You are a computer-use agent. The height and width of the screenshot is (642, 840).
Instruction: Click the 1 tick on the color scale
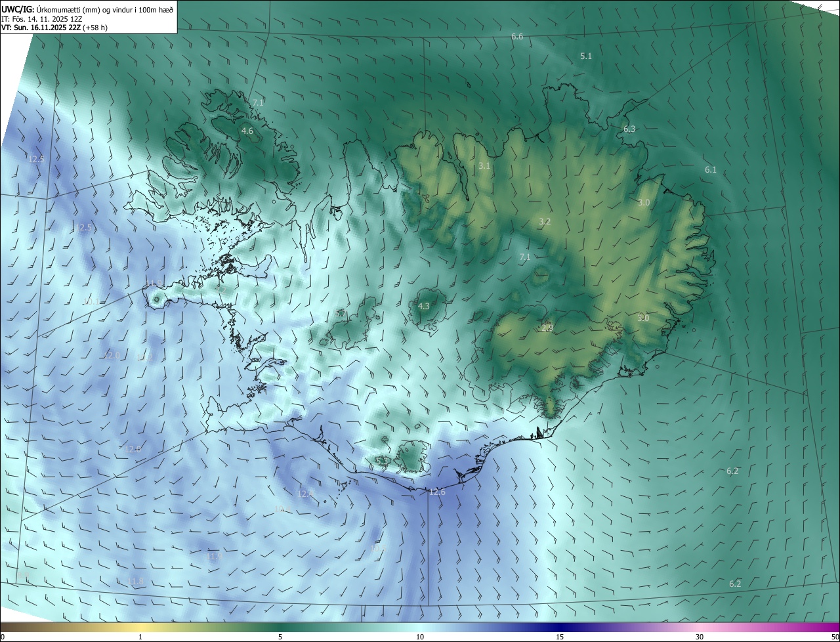tap(140, 637)
